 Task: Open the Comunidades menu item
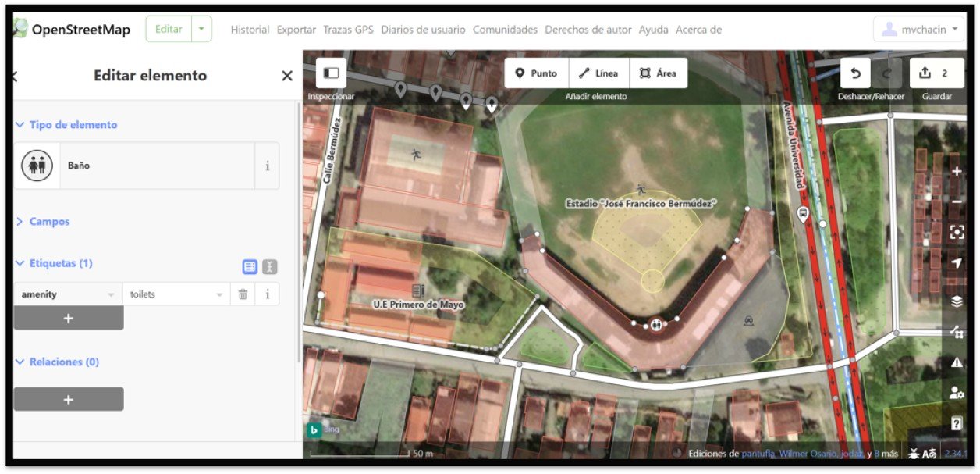pyautogui.click(x=505, y=30)
